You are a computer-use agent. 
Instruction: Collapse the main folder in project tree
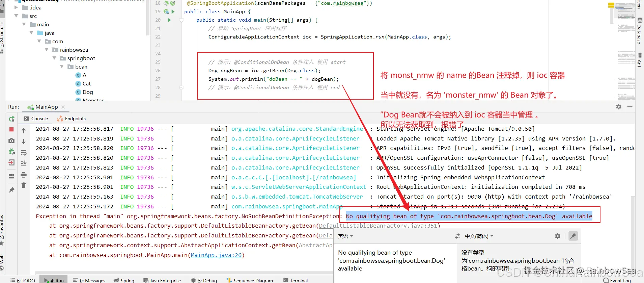pos(24,24)
